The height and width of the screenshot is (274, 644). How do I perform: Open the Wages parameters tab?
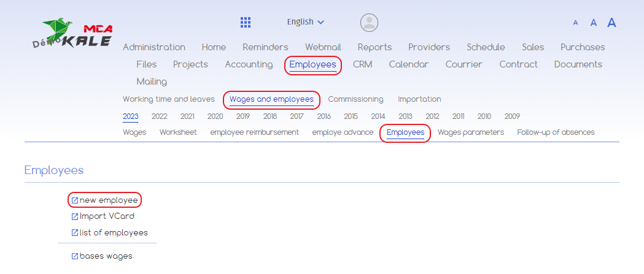click(470, 132)
